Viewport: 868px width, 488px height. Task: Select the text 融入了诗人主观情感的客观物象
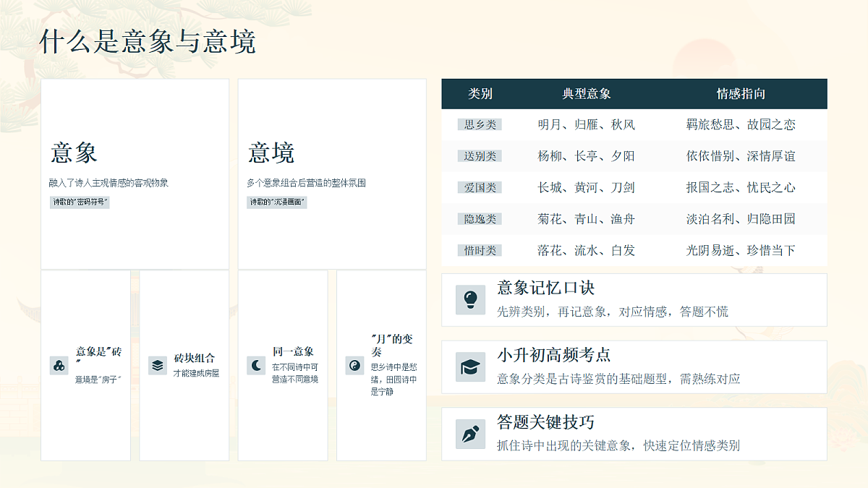[x=109, y=183]
